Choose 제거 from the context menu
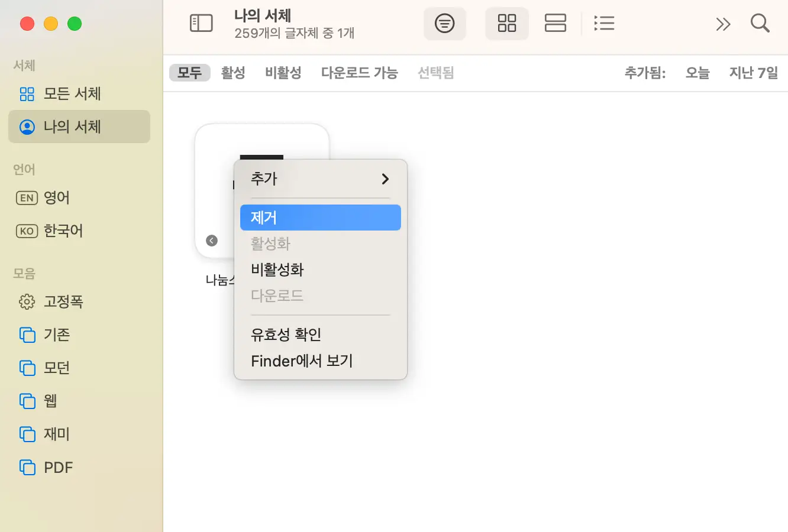The image size is (788, 532). pyautogui.click(x=321, y=218)
